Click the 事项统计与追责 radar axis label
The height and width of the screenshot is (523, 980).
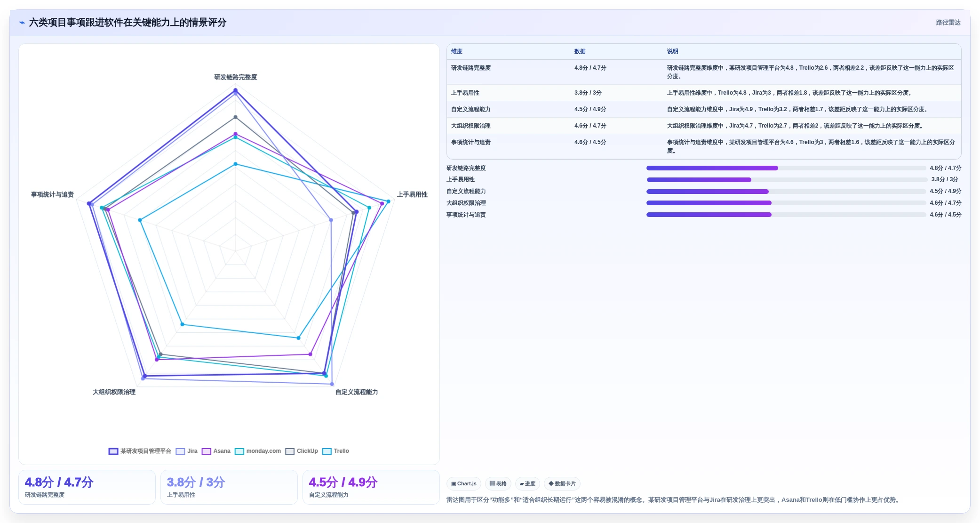click(52, 194)
